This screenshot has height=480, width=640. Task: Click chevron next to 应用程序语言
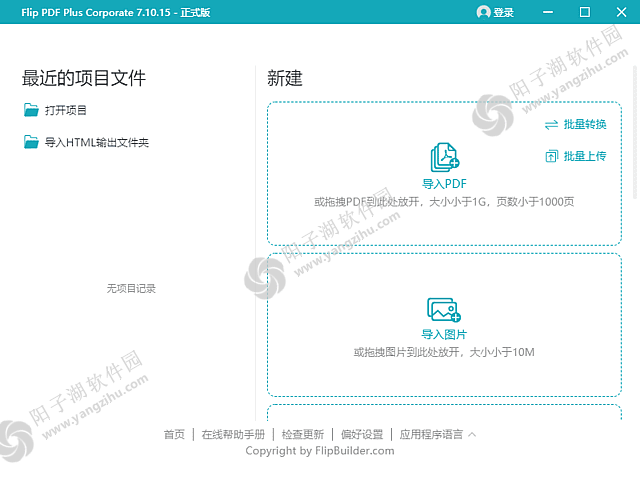(x=472, y=434)
